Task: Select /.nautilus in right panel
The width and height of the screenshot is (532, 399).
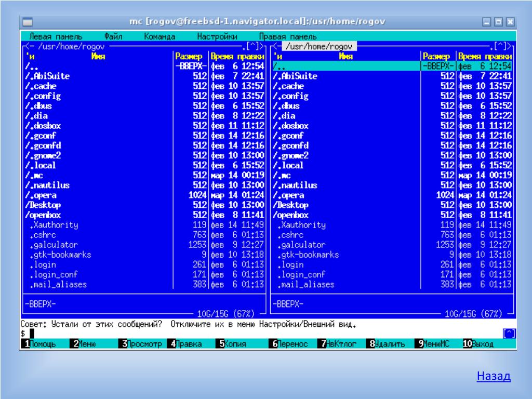Action: (x=392, y=185)
